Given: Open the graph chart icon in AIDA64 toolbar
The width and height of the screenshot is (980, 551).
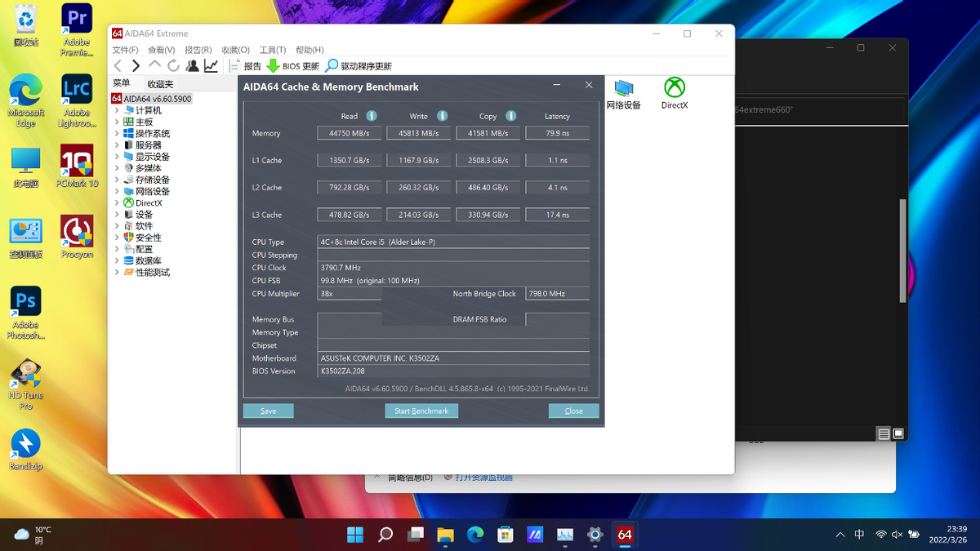Looking at the screenshot, I should click(x=211, y=66).
